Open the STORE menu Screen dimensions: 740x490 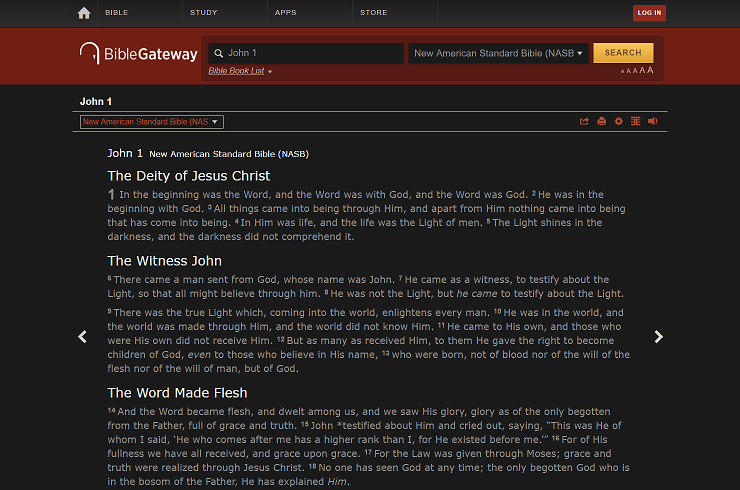coord(373,13)
